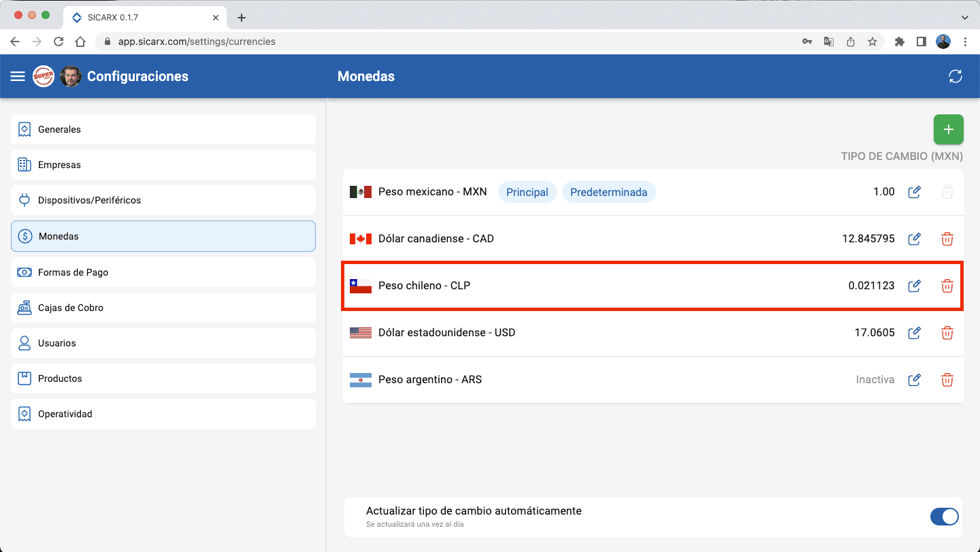The height and width of the screenshot is (552, 980).
Task: Edit the Dólar estadounidense rate
Action: [x=914, y=333]
